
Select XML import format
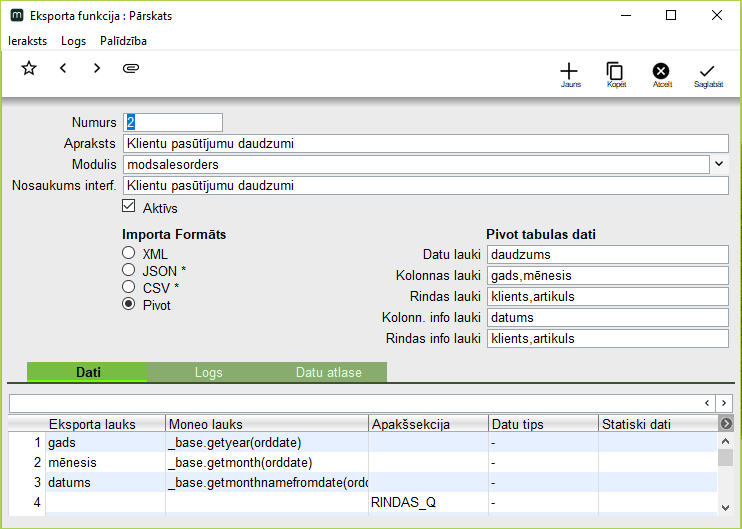128,254
